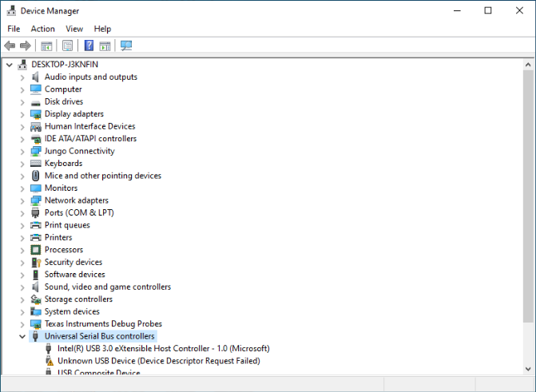Expand the Monitors category
536x392 pixels.
(22, 188)
